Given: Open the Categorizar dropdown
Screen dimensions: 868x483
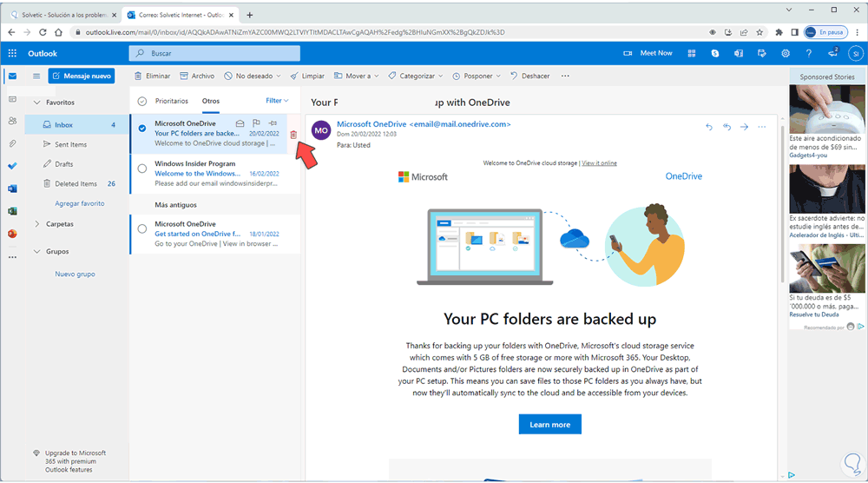Looking at the screenshot, I should tap(415, 76).
